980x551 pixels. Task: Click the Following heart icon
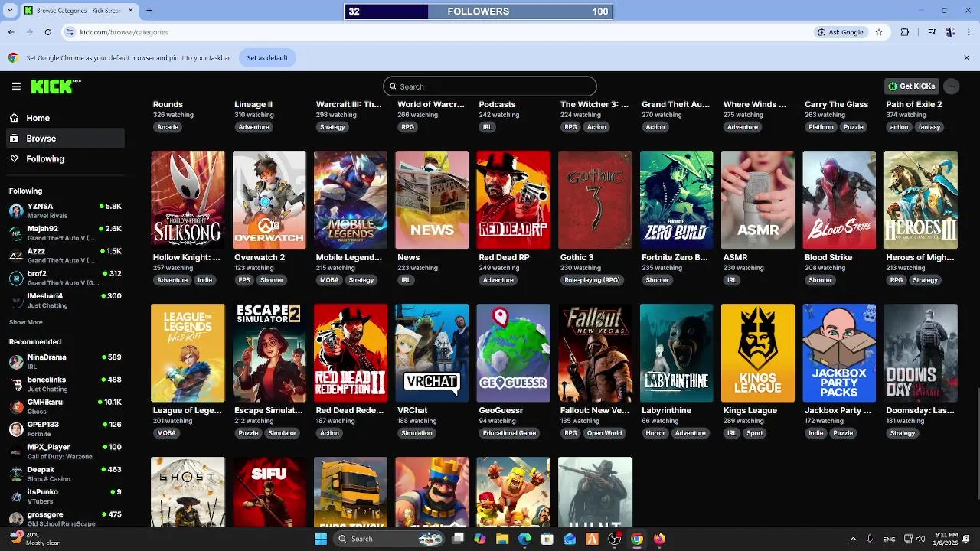tap(15, 158)
